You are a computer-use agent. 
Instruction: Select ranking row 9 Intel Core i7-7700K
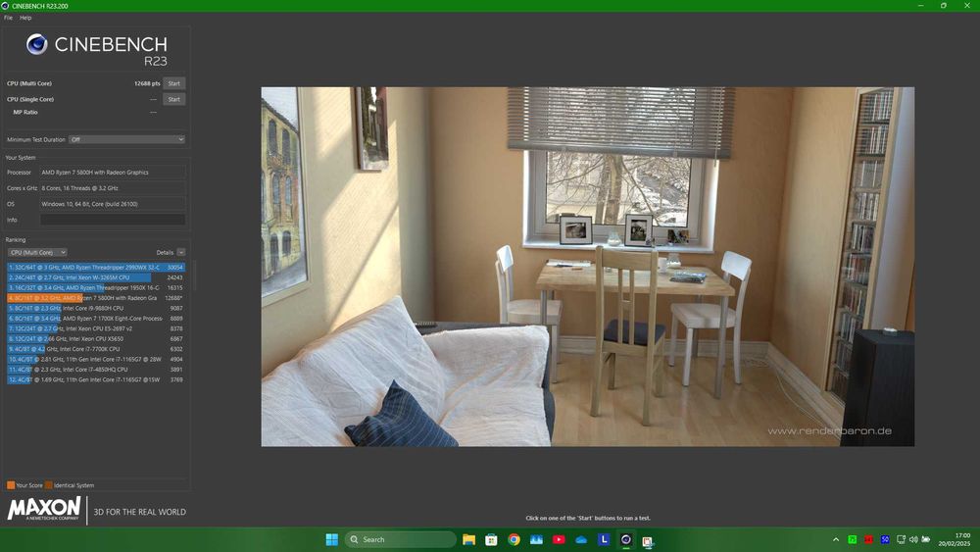pos(96,349)
